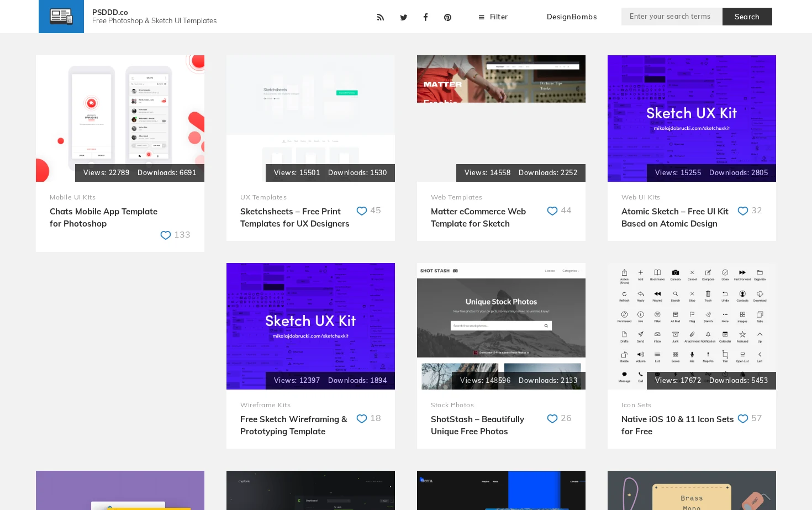
Task: Open the Facebook icon link
Action: (x=425, y=17)
